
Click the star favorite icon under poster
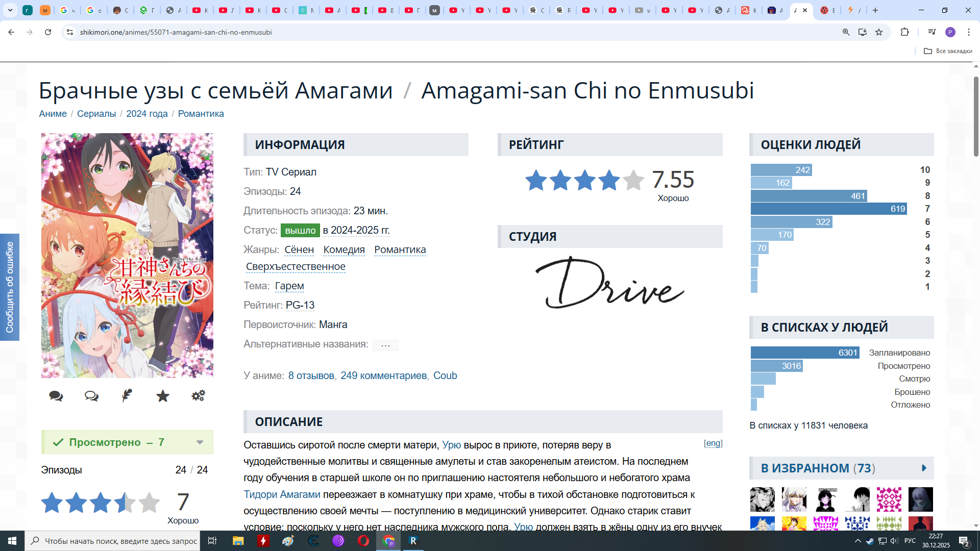tap(163, 396)
